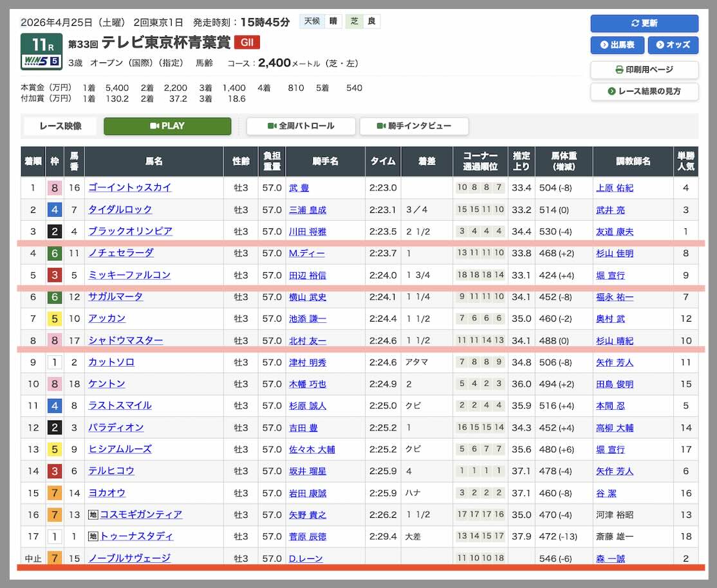The image size is (717, 588).
Task: Open horse タイダルロック profile
Action: (120, 210)
